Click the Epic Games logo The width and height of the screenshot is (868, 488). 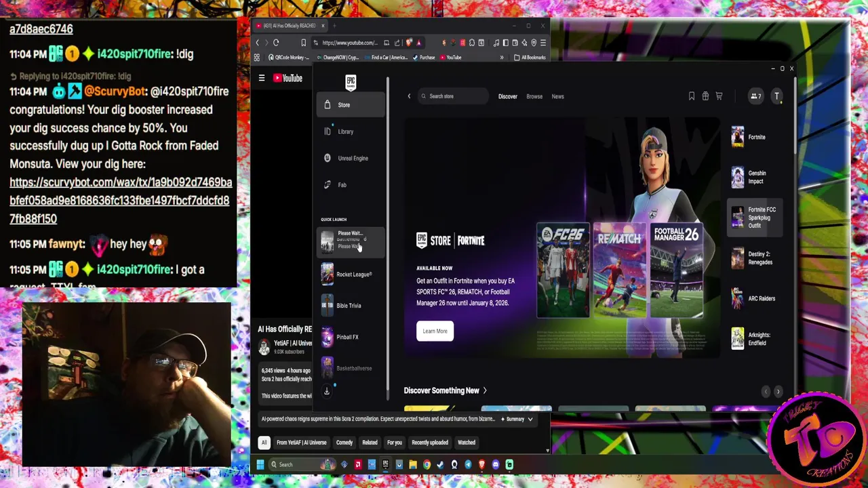point(351,82)
